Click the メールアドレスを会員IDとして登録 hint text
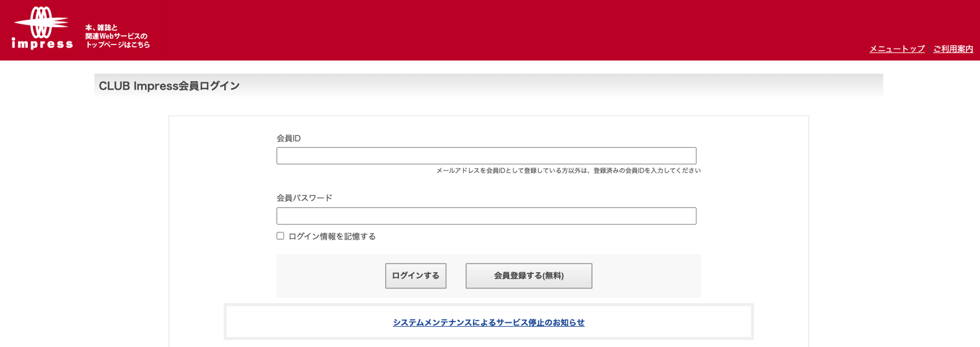This screenshot has height=347, width=980. click(x=568, y=171)
